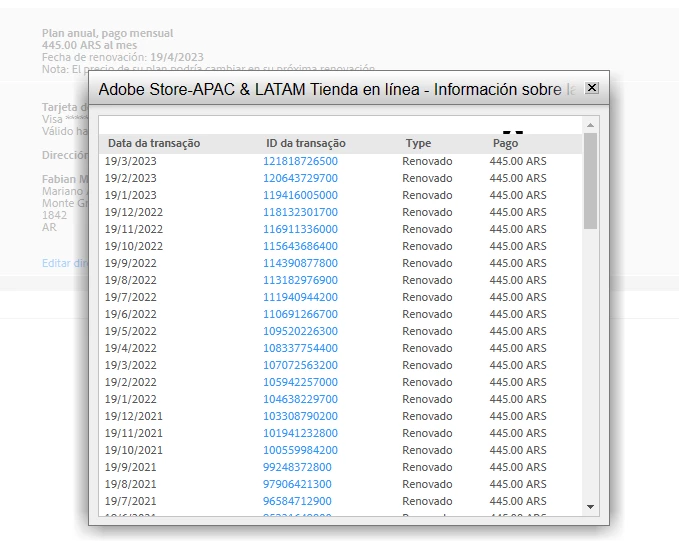
Task: Click the 'ID da transação' column header
Action: tap(306, 143)
